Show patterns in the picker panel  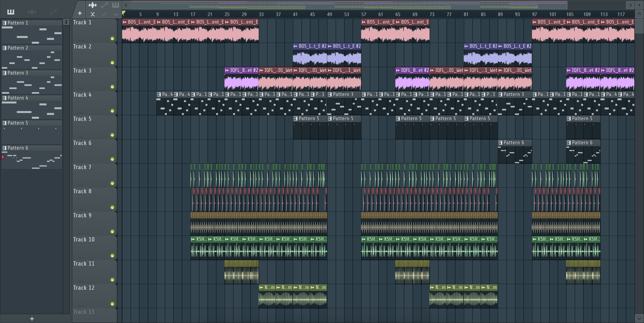11,12
